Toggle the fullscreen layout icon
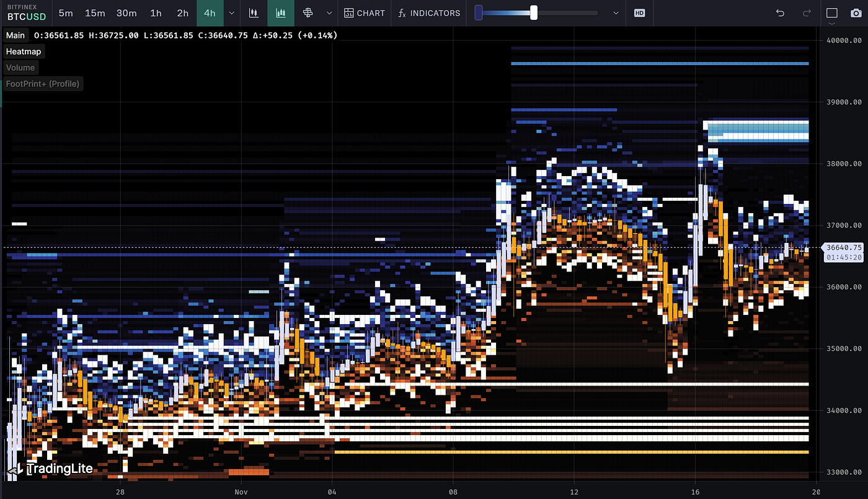868x499 pixels. (832, 13)
